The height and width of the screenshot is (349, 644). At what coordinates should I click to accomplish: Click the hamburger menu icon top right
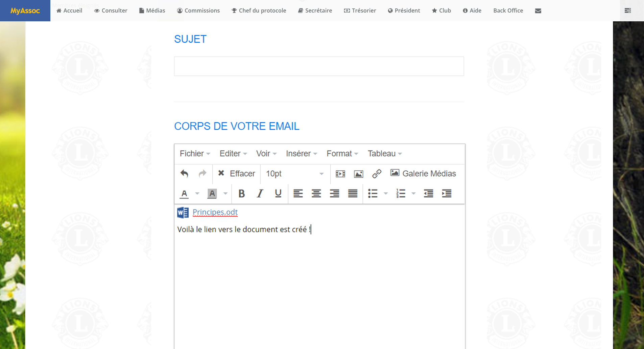tap(627, 11)
